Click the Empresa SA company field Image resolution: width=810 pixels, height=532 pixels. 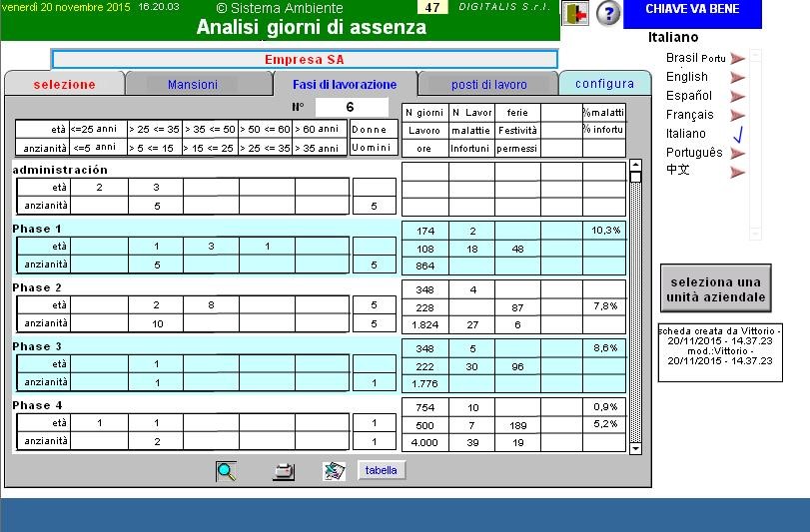(x=305, y=59)
